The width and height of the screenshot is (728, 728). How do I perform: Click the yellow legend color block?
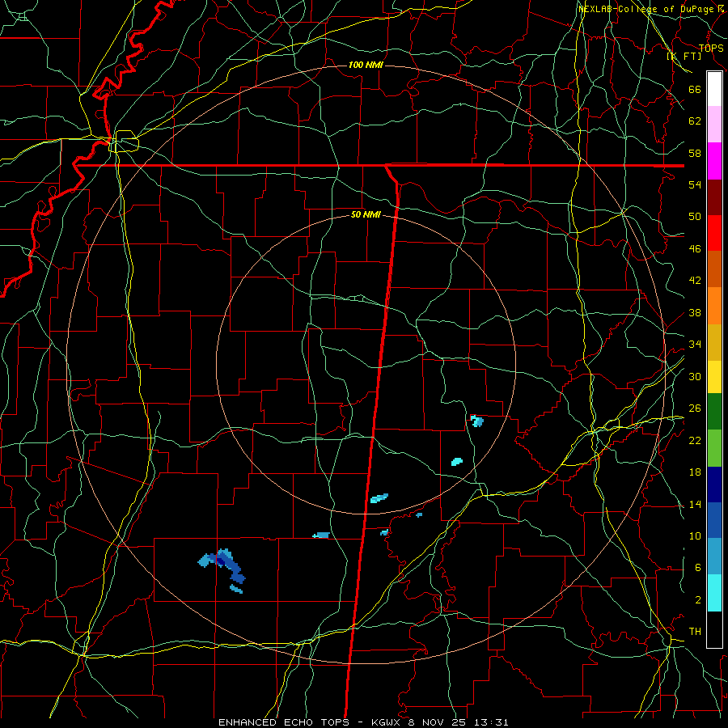click(x=714, y=377)
